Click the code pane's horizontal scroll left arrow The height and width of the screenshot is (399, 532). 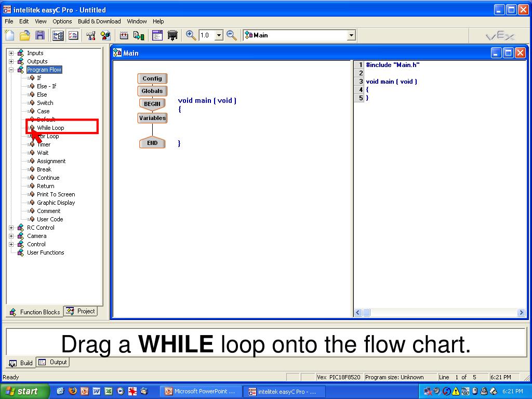pyautogui.click(x=358, y=312)
